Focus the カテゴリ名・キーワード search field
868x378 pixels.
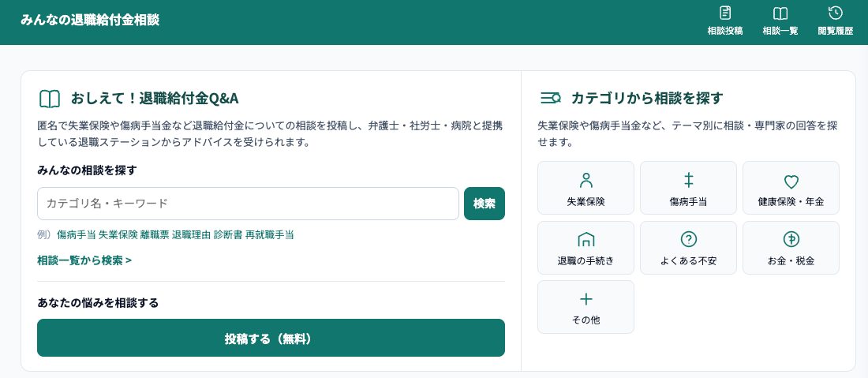pyautogui.click(x=248, y=204)
